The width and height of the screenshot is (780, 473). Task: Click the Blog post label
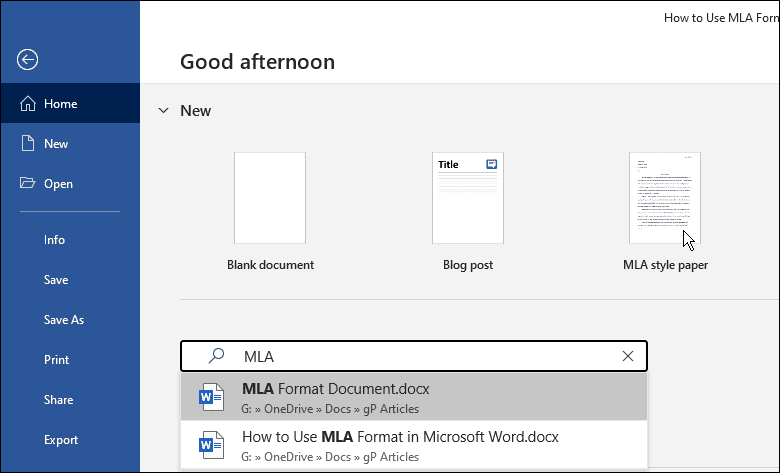tap(468, 265)
